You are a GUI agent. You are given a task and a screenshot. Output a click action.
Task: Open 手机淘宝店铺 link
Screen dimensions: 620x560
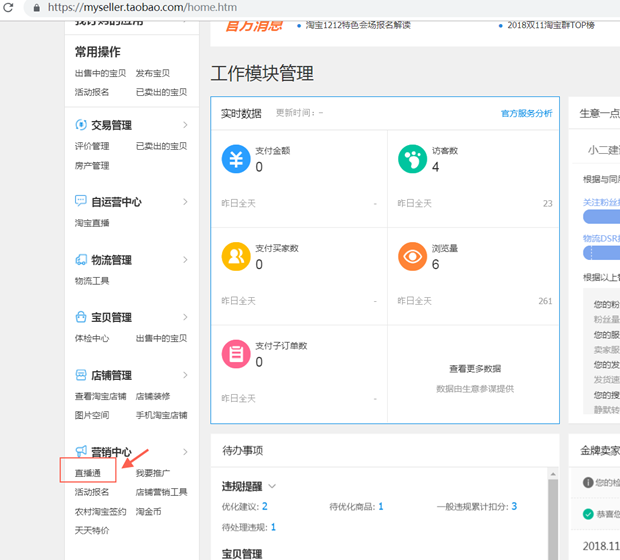(161, 415)
